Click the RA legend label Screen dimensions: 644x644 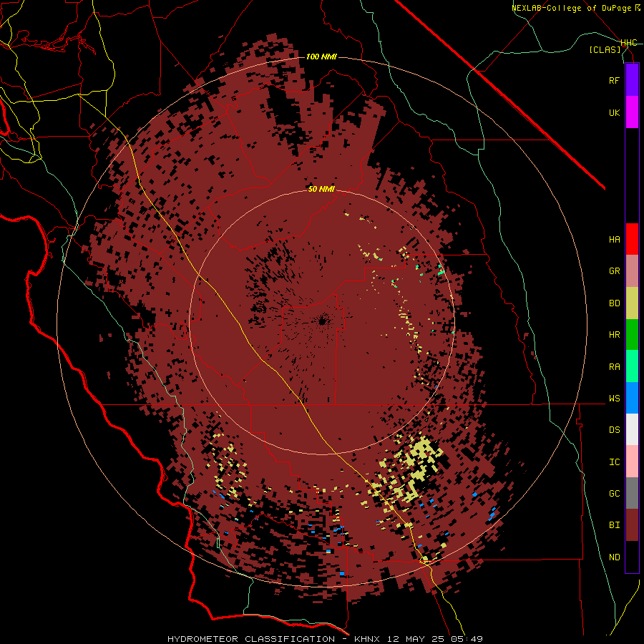pos(614,366)
